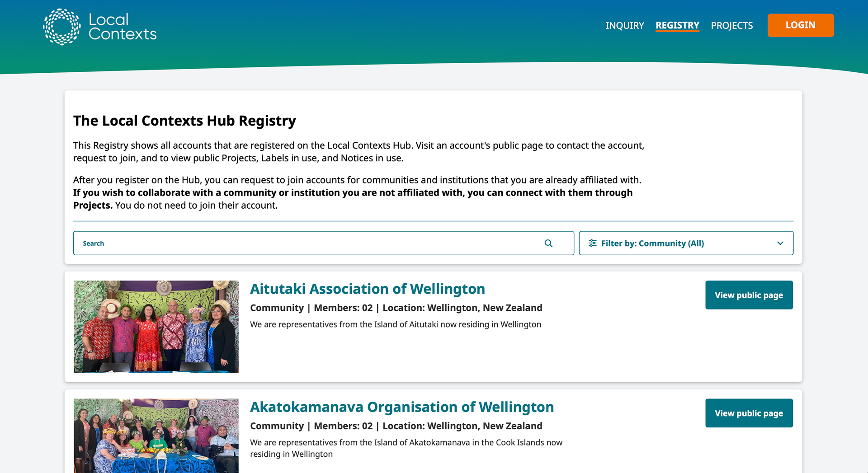The height and width of the screenshot is (473, 868).
Task: Open the REGISTRY nav item
Action: (677, 26)
